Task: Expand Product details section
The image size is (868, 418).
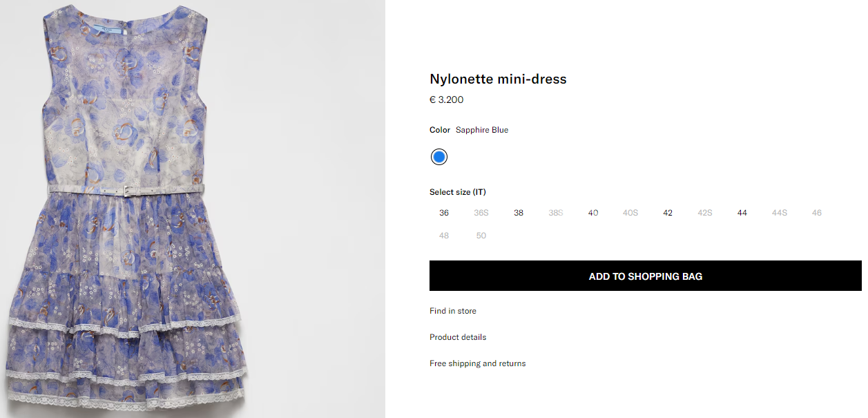Action: pos(458,337)
